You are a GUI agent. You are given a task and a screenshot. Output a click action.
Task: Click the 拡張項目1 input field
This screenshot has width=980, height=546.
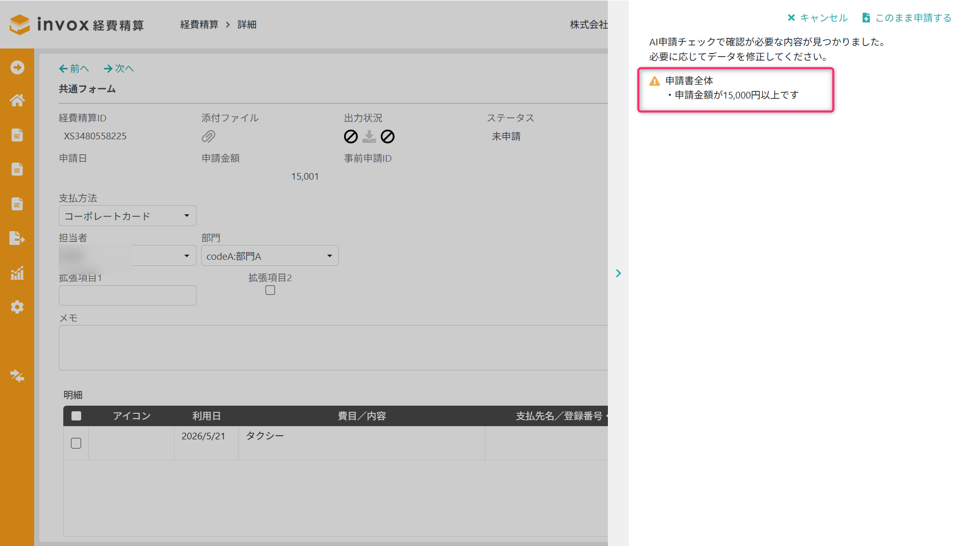(128, 295)
